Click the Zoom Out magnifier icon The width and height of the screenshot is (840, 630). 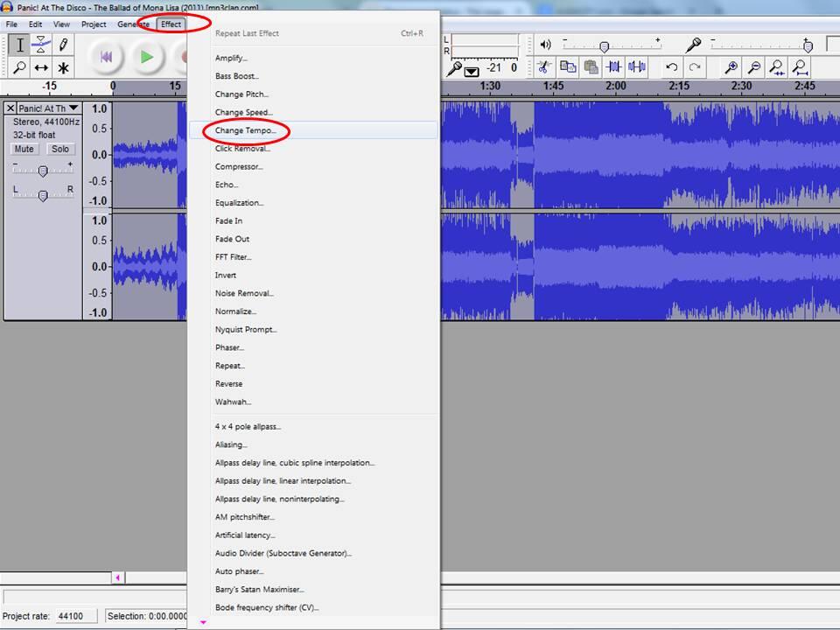pos(753,67)
